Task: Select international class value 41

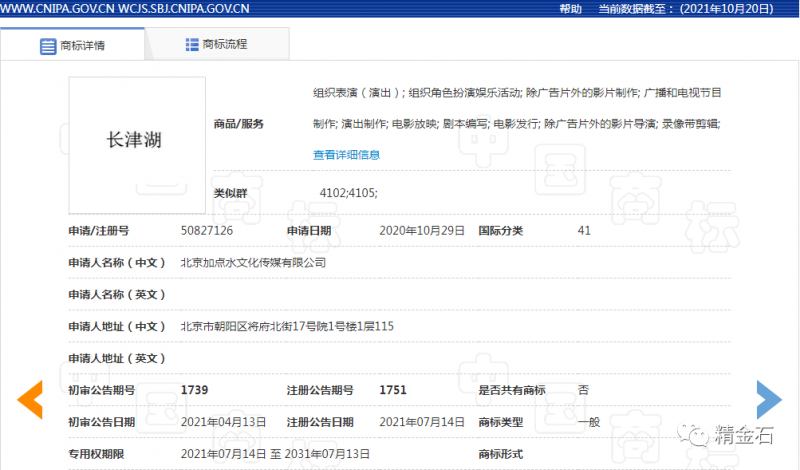Action: (584, 231)
